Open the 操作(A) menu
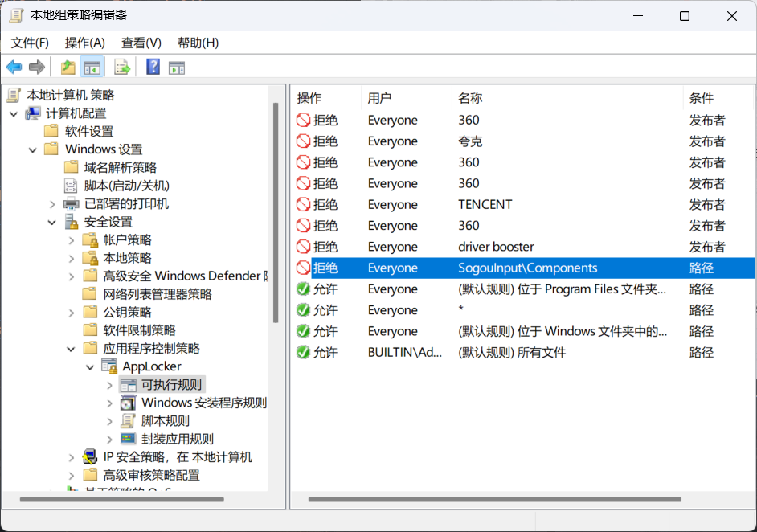This screenshot has width=757, height=532. [84, 43]
